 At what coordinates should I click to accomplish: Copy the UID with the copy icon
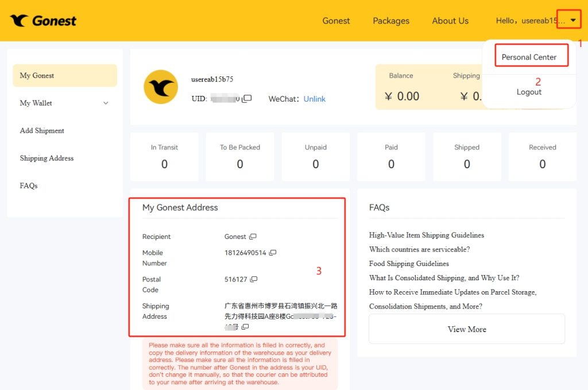point(247,99)
